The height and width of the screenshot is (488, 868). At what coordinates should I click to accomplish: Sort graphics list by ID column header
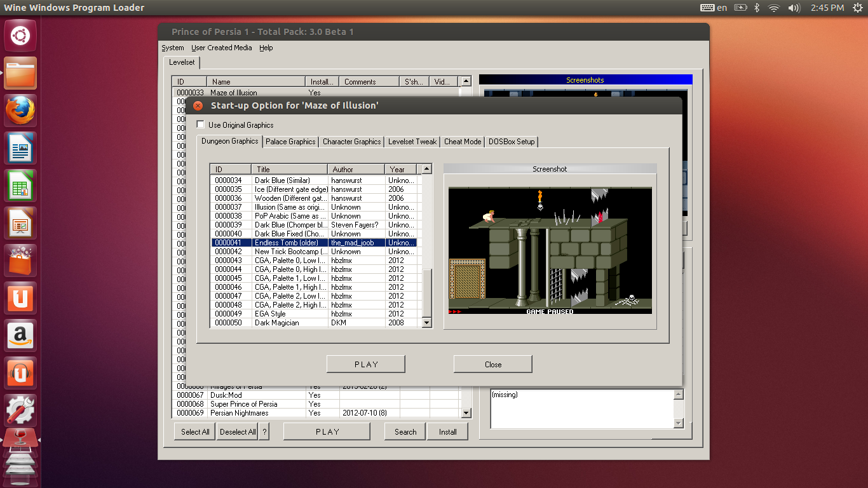(231, 169)
